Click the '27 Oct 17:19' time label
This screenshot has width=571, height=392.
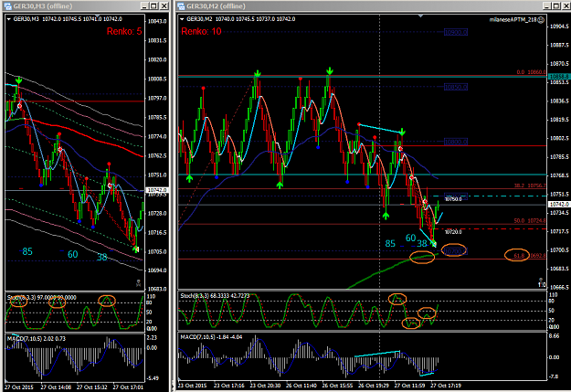click(446, 385)
